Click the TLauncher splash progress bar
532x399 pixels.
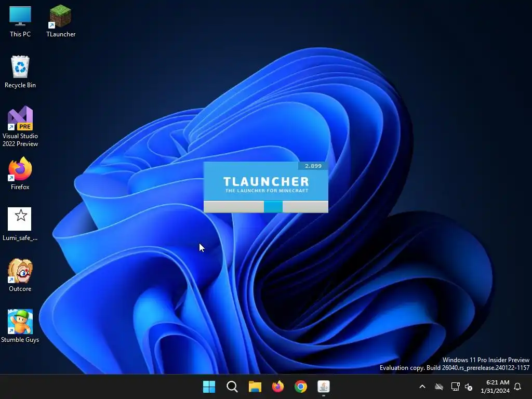point(266,207)
